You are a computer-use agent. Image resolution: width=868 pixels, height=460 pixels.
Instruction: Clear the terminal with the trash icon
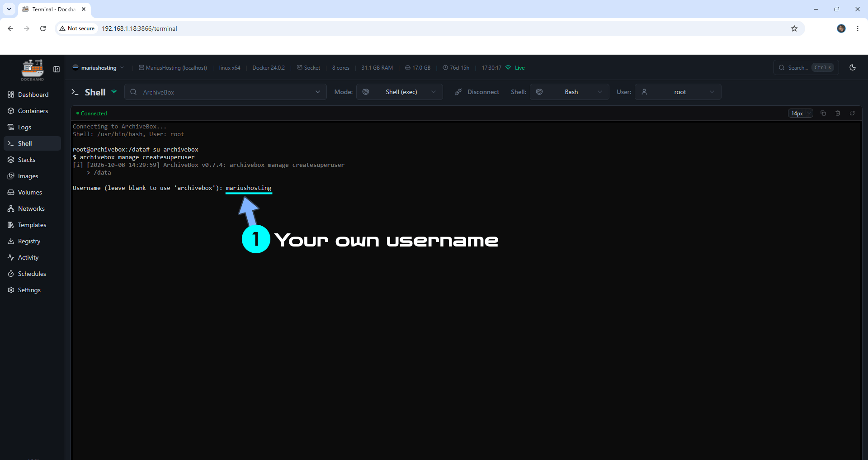tap(838, 113)
